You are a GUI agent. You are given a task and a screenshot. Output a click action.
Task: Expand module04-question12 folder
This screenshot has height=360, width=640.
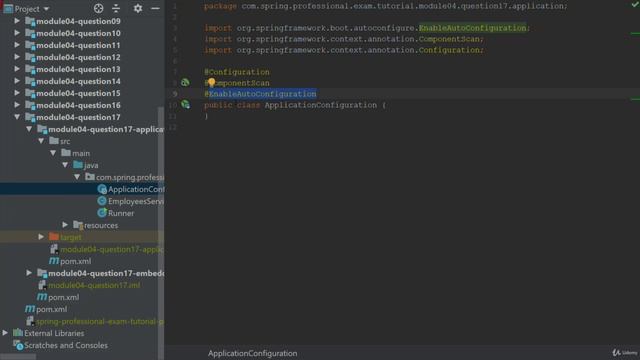pos(17,57)
